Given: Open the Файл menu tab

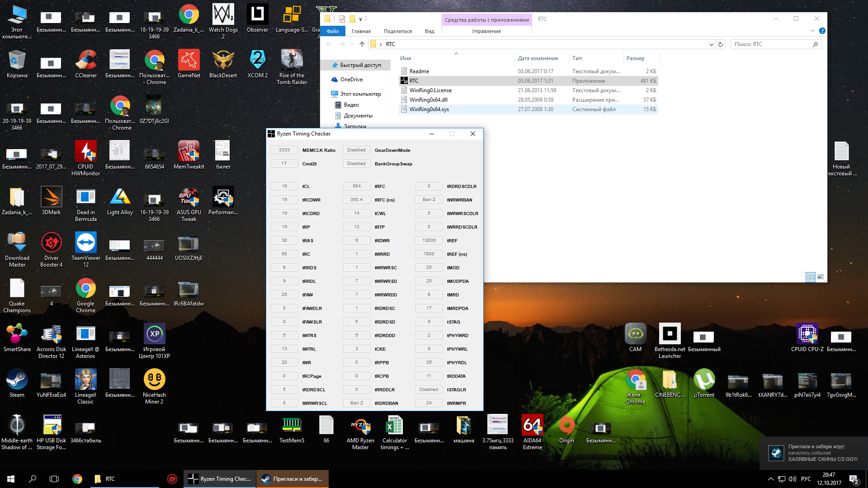Looking at the screenshot, I should [x=332, y=31].
